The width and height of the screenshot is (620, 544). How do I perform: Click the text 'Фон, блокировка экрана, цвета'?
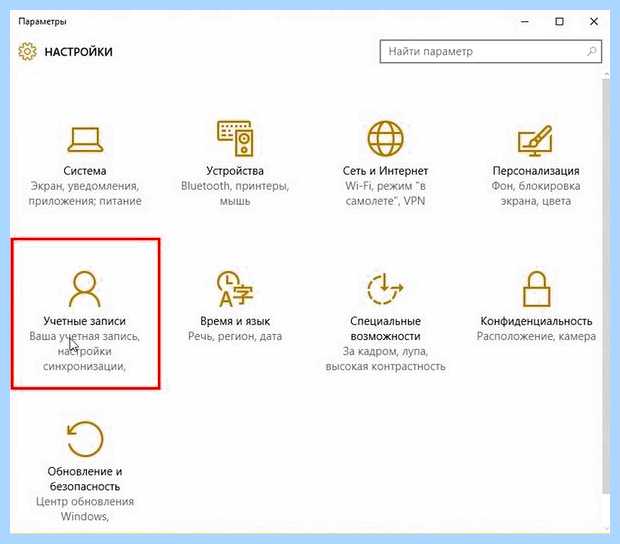536,193
